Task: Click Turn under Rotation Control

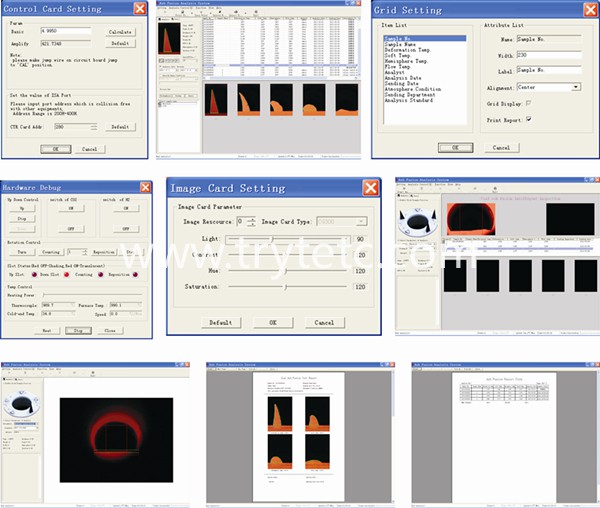Action: [22, 252]
